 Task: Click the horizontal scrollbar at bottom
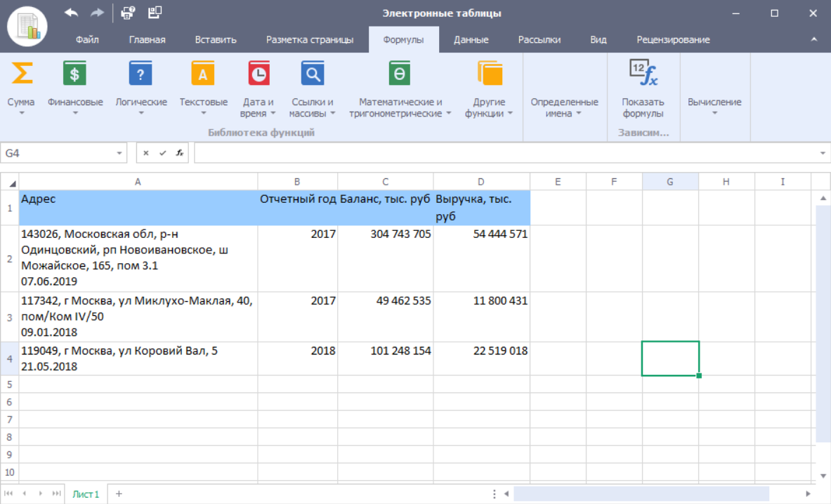(641, 494)
